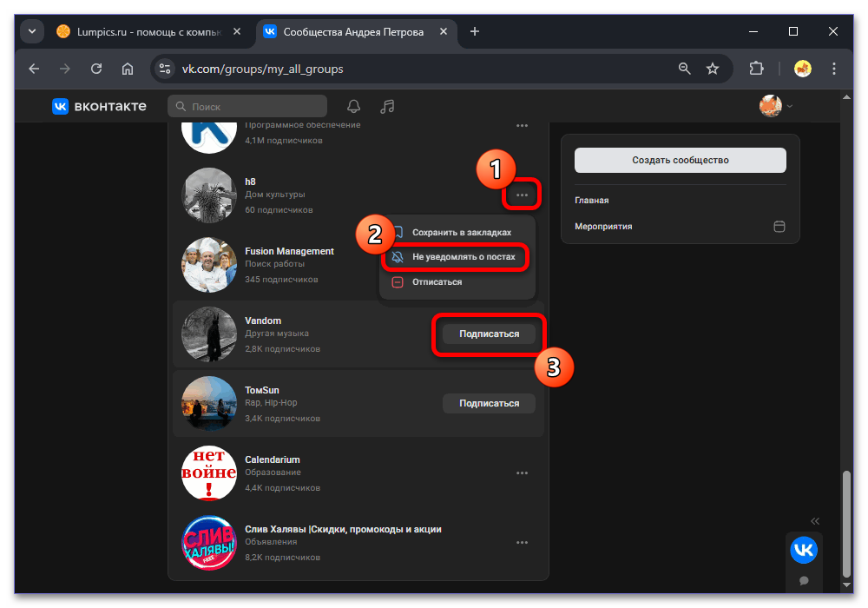The width and height of the screenshot is (868, 608).
Task: Go back to the previous page
Action: coord(35,69)
